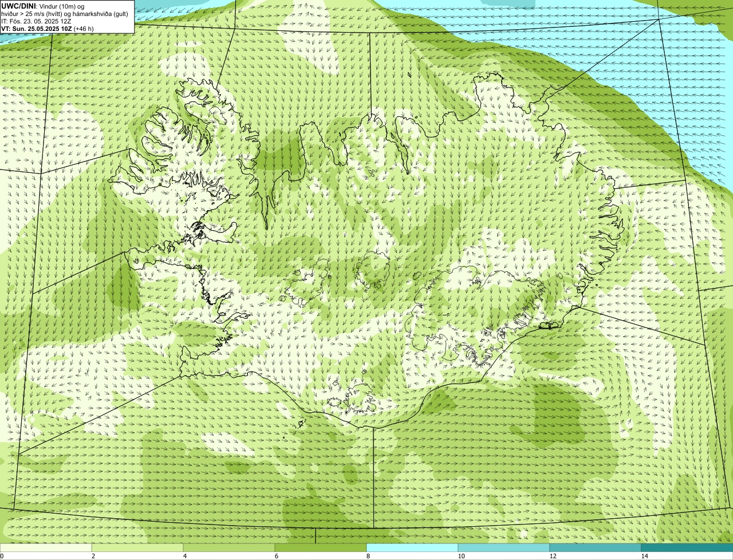Click the colorbar tick label "0"
The image size is (733, 560).
[2, 556]
